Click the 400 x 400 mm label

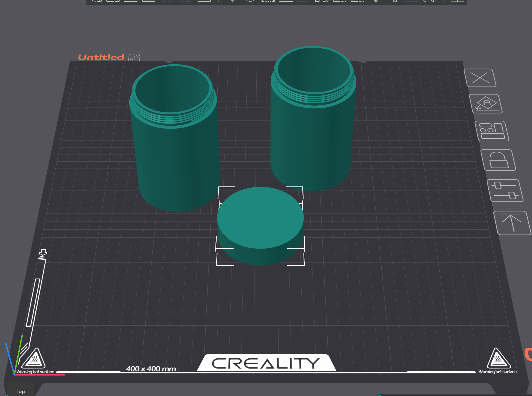(x=151, y=369)
